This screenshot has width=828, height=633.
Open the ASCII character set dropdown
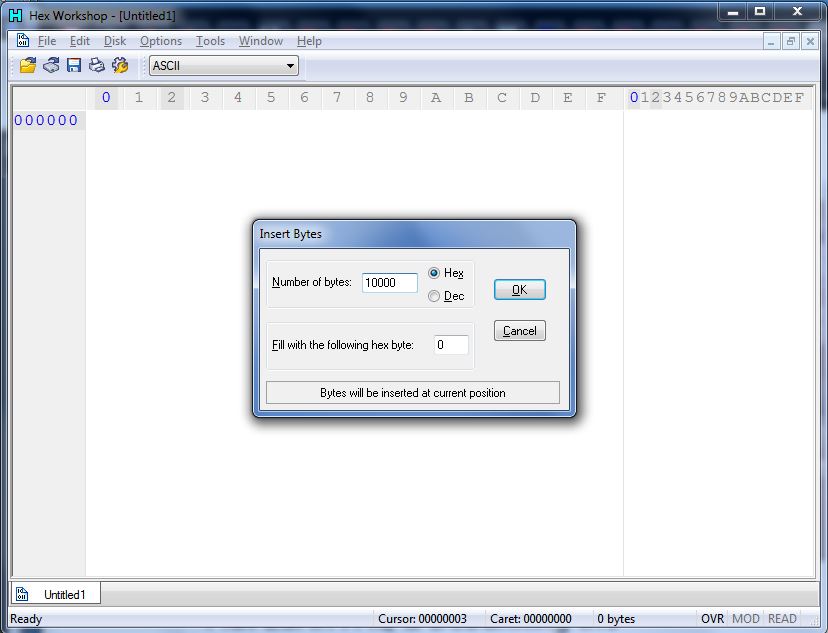point(223,66)
